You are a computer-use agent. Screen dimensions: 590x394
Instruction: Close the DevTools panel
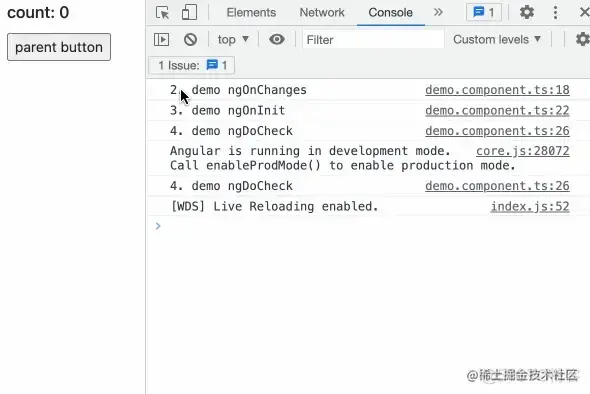pos(584,12)
